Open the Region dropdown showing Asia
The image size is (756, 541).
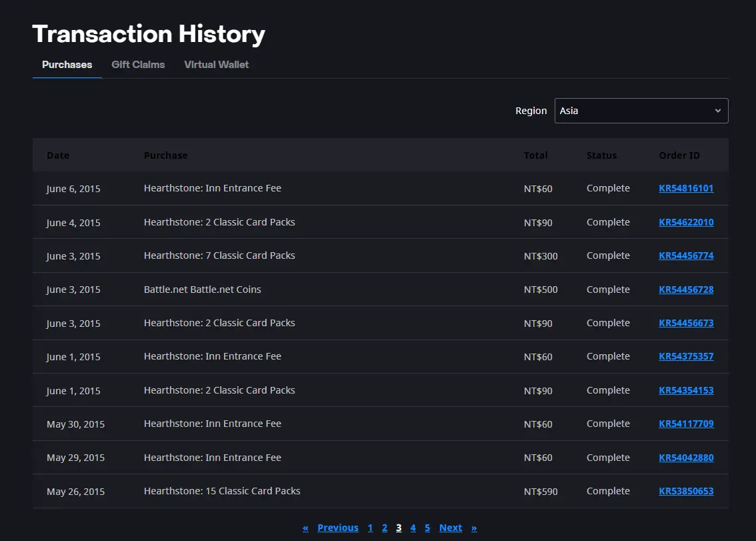[x=641, y=111]
